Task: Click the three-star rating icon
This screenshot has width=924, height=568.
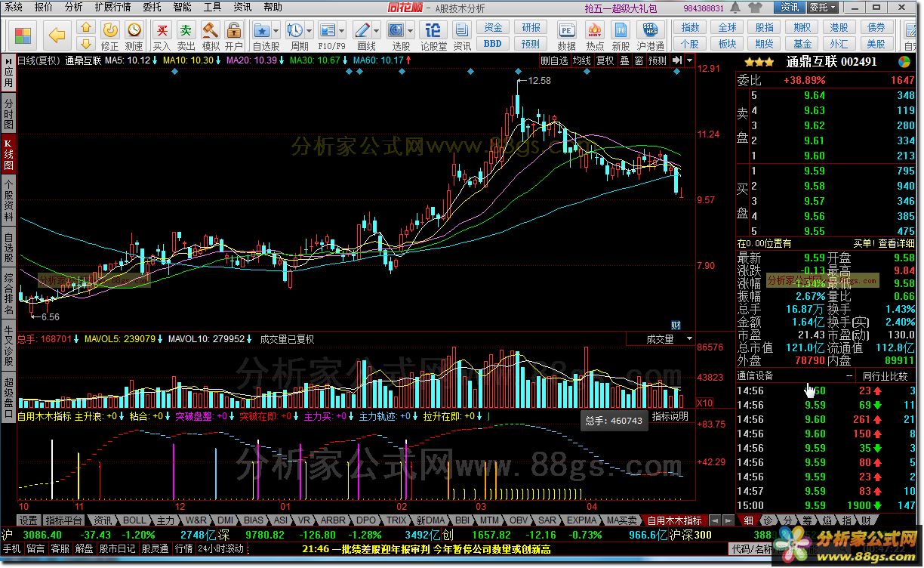Action: 759,62
